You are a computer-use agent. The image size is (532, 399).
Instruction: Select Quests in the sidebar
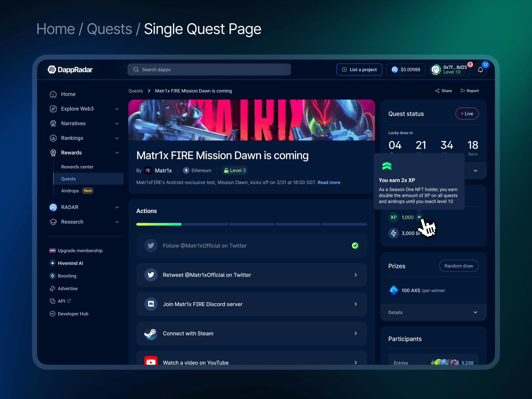click(x=88, y=179)
